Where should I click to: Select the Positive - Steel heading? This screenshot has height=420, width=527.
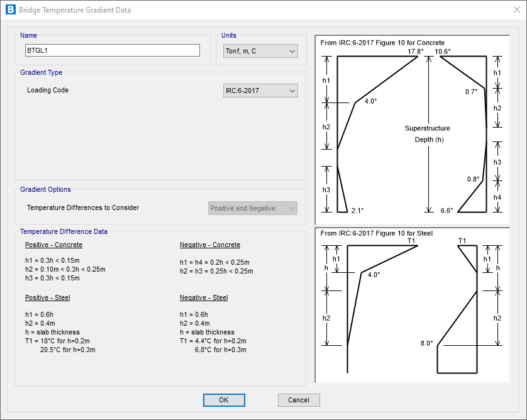pos(48,297)
